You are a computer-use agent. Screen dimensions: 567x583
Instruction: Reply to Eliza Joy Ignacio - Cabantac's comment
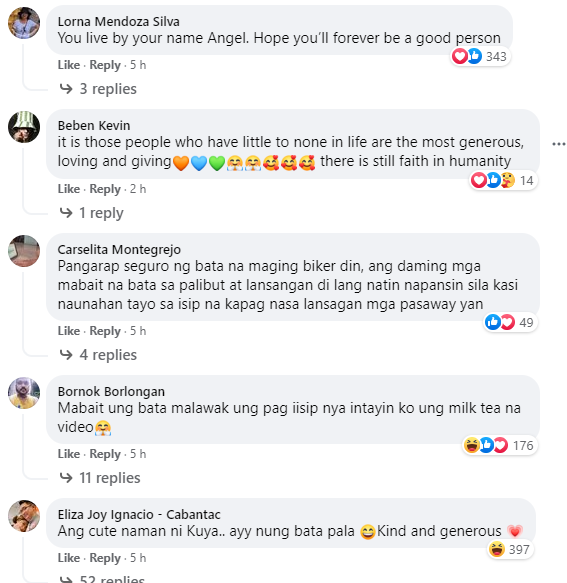(x=105, y=558)
